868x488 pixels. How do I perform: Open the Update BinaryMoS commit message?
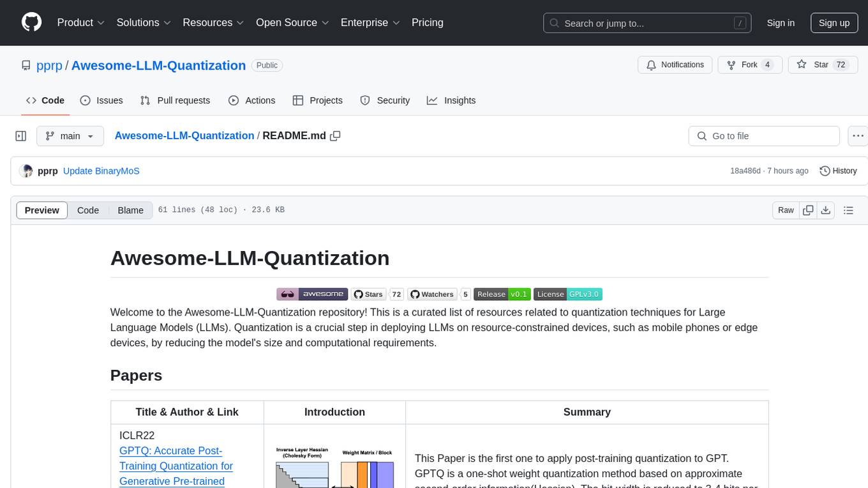click(x=101, y=171)
